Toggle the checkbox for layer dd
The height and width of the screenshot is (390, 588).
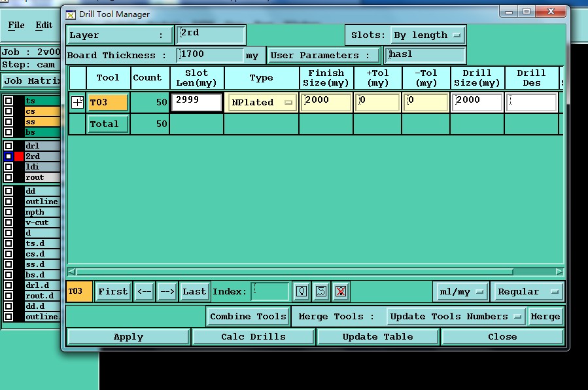tap(9, 190)
